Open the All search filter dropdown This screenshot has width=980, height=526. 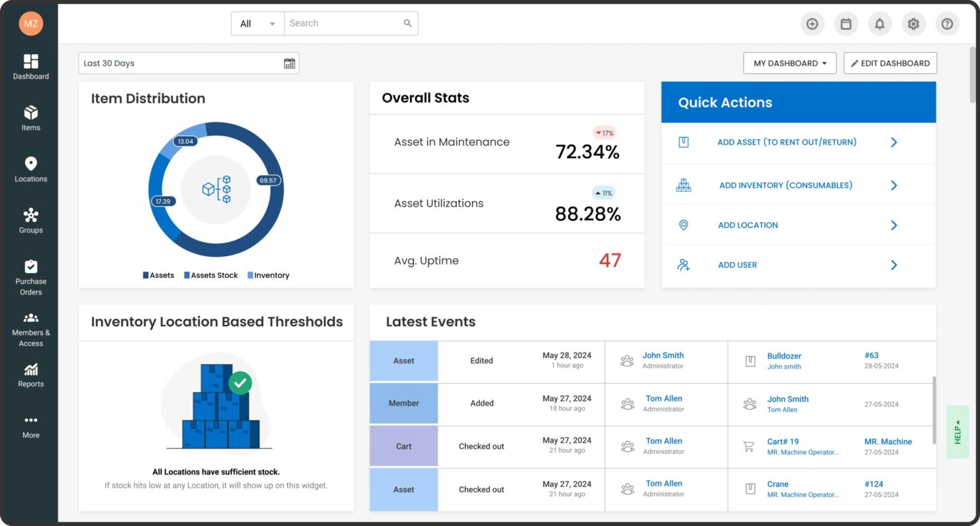tap(257, 23)
